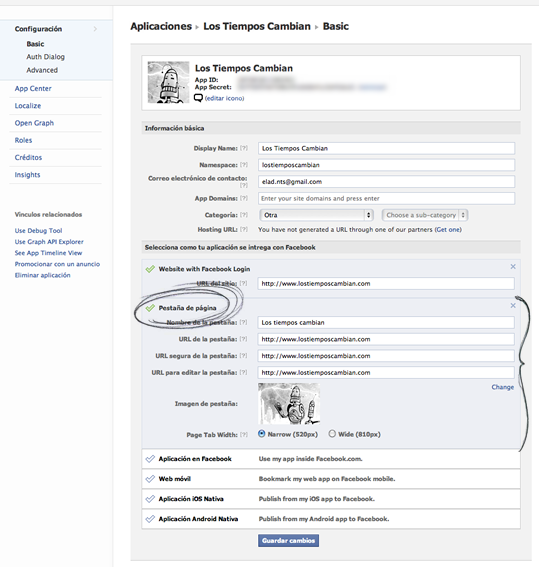Click Los Tiempos Cambian in the breadcrumb
539x567 pixels.
click(x=257, y=26)
